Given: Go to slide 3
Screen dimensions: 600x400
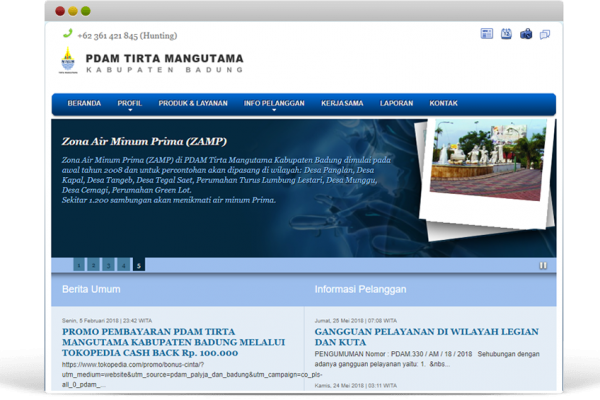Looking at the screenshot, I should (x=108, y=265).
